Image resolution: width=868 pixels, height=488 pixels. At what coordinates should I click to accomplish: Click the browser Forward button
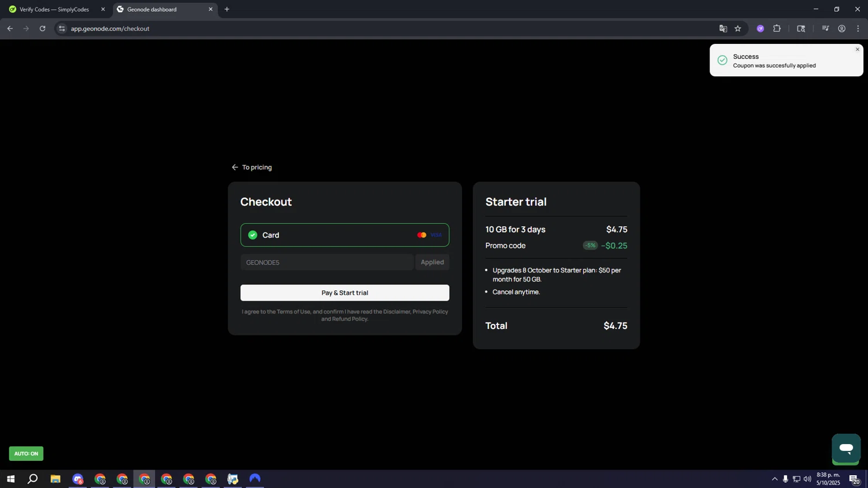[26, 28]
